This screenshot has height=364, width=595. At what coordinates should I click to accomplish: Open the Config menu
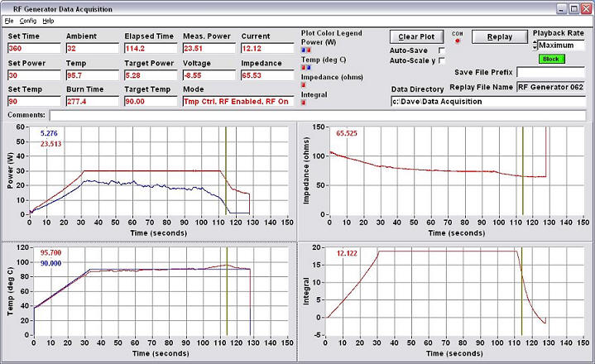(x=28, y=21)
